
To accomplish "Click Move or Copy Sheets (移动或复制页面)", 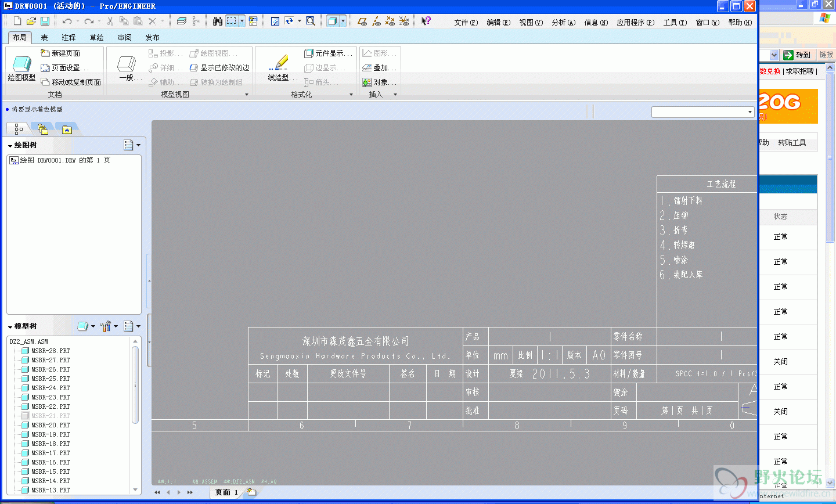I will (x=71, y=82).
